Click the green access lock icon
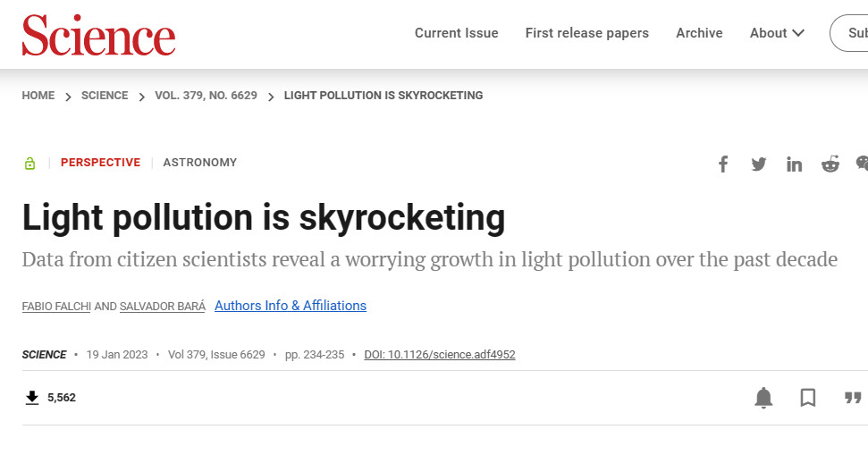The width and height of the screenshot is (868, 455). click(x=29, y=163)
